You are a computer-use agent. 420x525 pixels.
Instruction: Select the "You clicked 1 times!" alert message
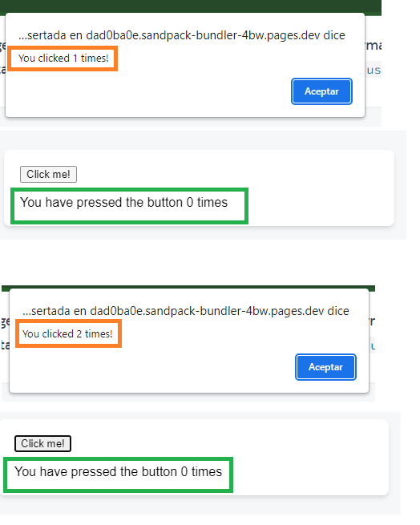pyautogui.click(x=63, y=59)
